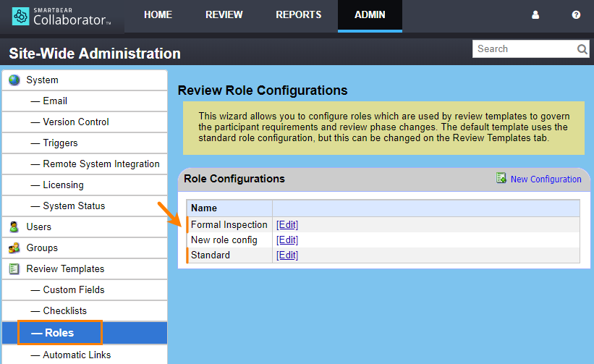Open Remote System Integration settings

tap(101, 164)
